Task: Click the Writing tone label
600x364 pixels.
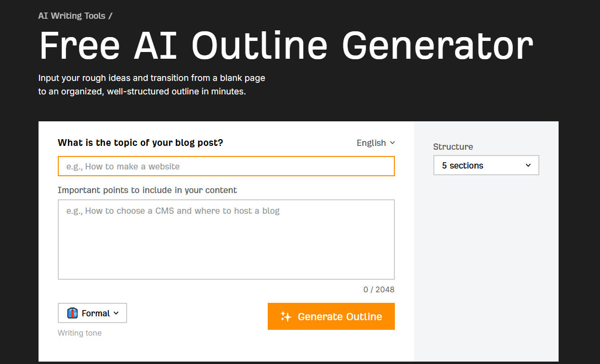Action: tap(79, 333)
